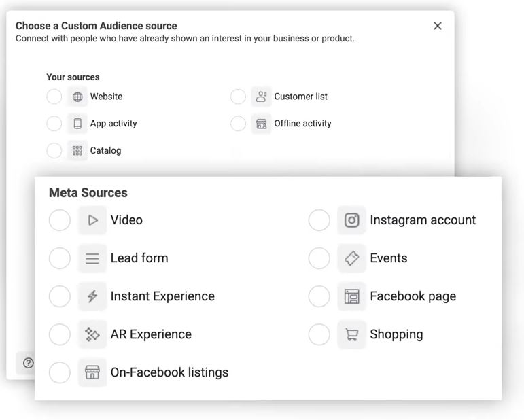Click the globe icon next to Website
The image size is (524, 420).
coord(77,97)
